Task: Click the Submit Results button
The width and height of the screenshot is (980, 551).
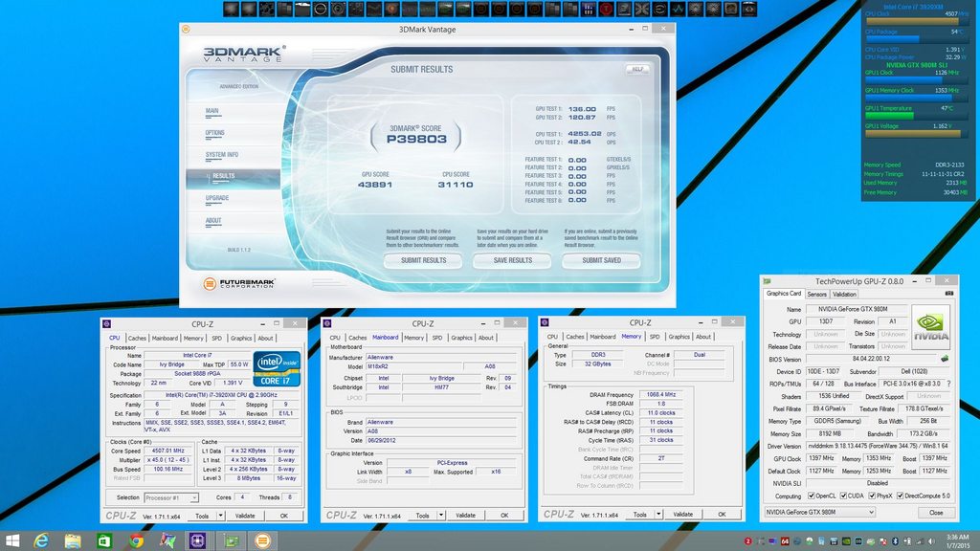Action: click(423, 260)
